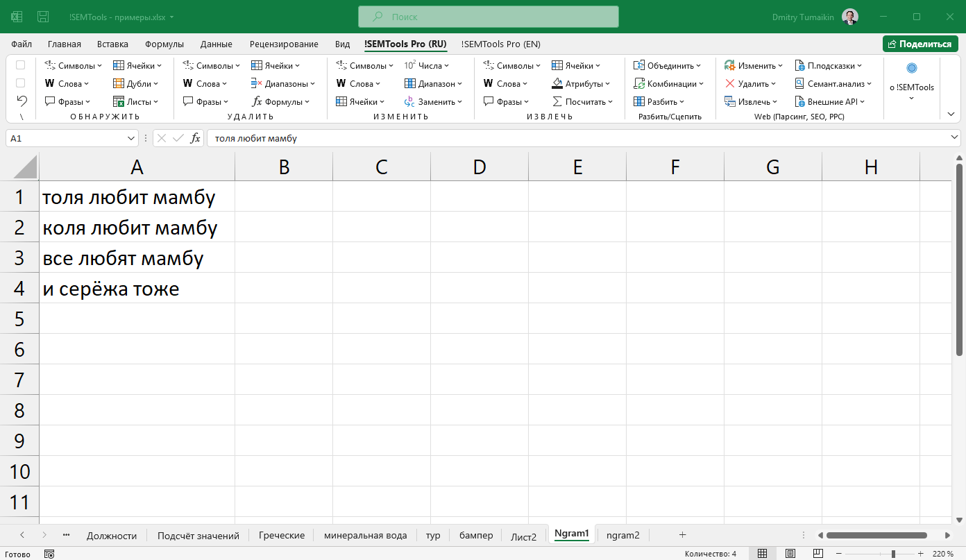Open Числа dropdown in ИЗМЕНИТЬ group
The width and height of the screenshot is (966, 560).
426,66
